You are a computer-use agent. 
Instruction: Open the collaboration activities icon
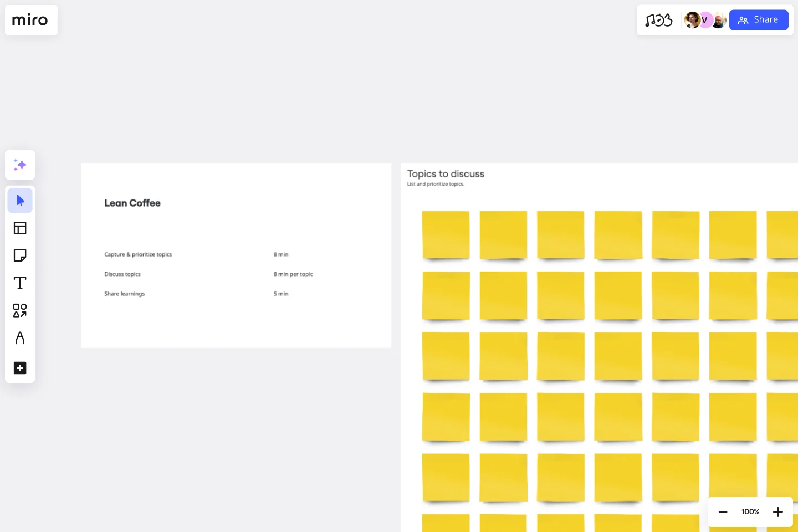pos(659,20)
